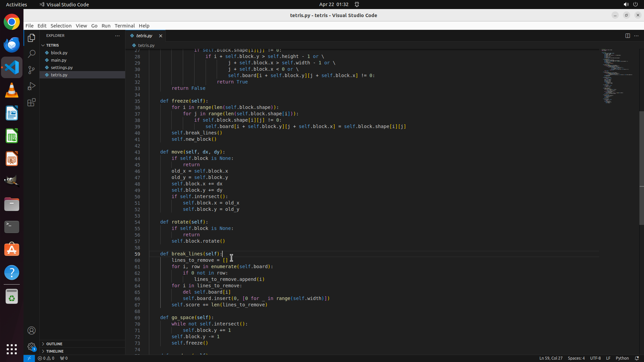Click the vertical editor scrollbar thumb
This screenshot has height=362, width=644.
coord(641,168)
